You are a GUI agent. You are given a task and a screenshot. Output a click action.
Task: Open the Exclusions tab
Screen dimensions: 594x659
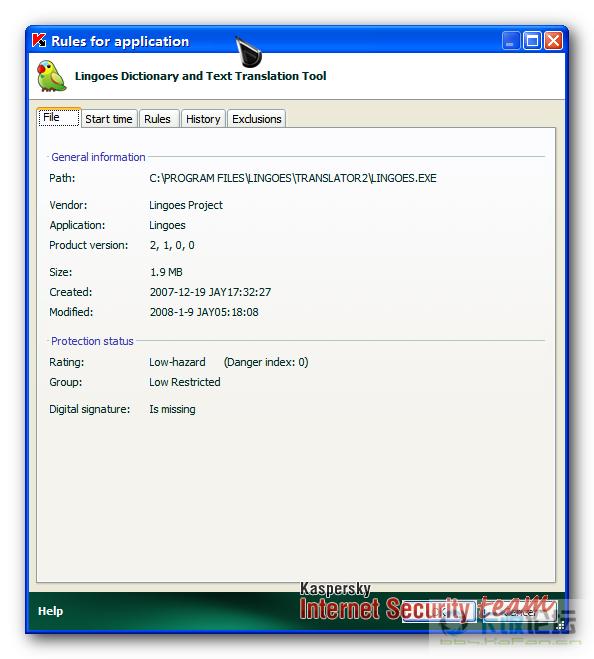256,119
